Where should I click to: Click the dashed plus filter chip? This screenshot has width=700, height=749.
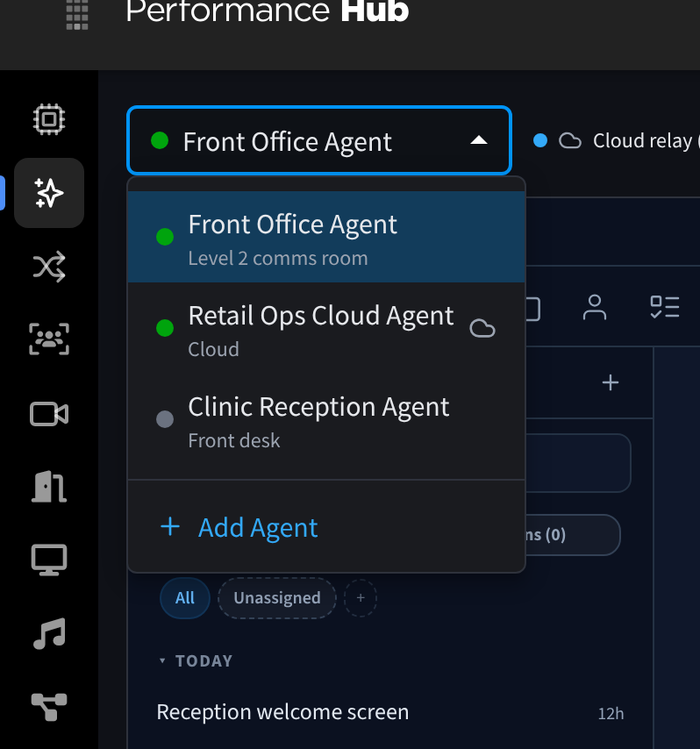(361, 598)
